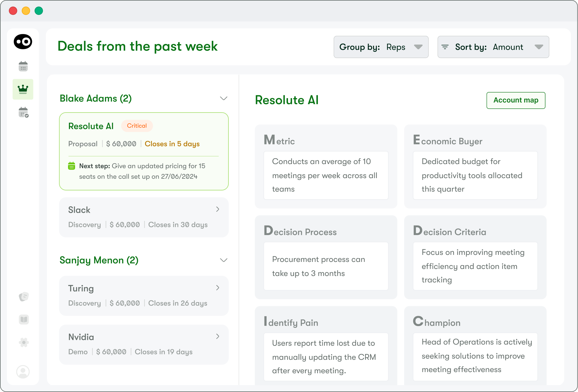Open the calendar with checkmark icon
The height and width of the screenshot is (392, 578).
(x=23, y=112)
